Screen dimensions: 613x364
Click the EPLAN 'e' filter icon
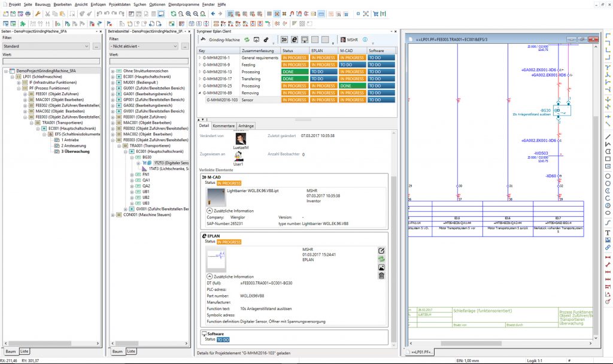pos(295,40)
